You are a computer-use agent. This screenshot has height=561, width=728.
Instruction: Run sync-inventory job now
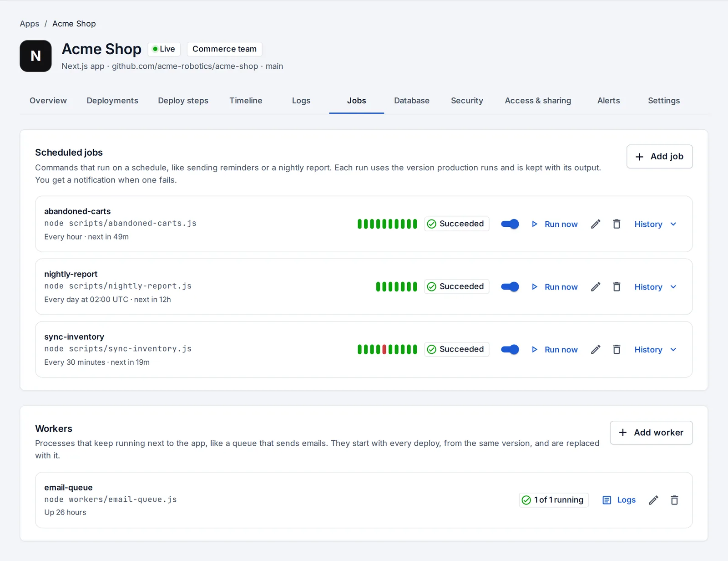(555, 350)
